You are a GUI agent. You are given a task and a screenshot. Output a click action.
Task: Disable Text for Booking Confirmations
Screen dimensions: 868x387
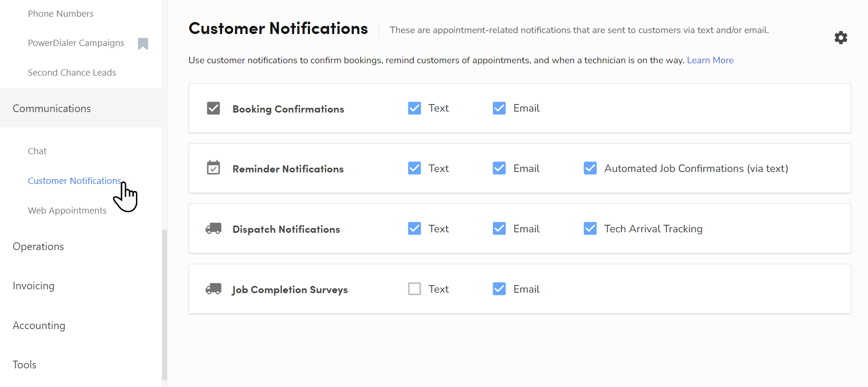pyautogui.click(x=415, y=108)
